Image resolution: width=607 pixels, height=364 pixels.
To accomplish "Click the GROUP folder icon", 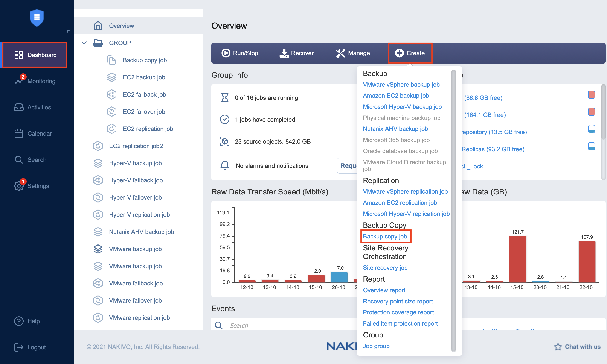I will click(98, 43).
